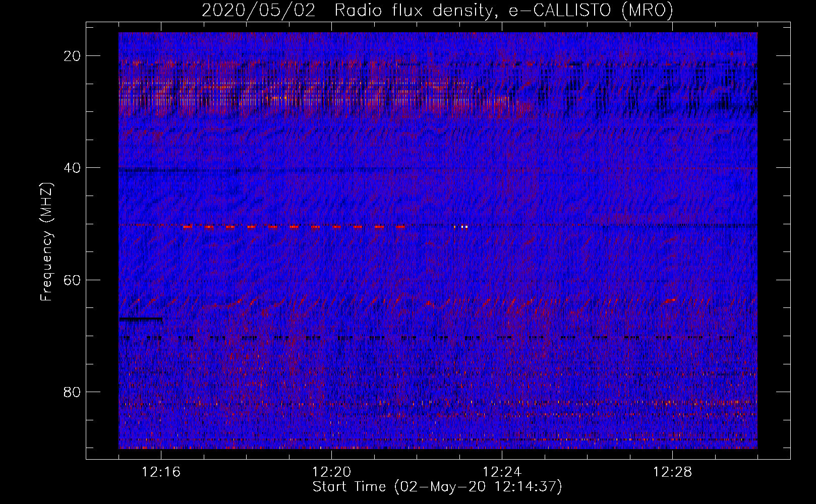The image size is (816, 504).
Task: Click the frequency tick label "80"
Action: [72, 392]
